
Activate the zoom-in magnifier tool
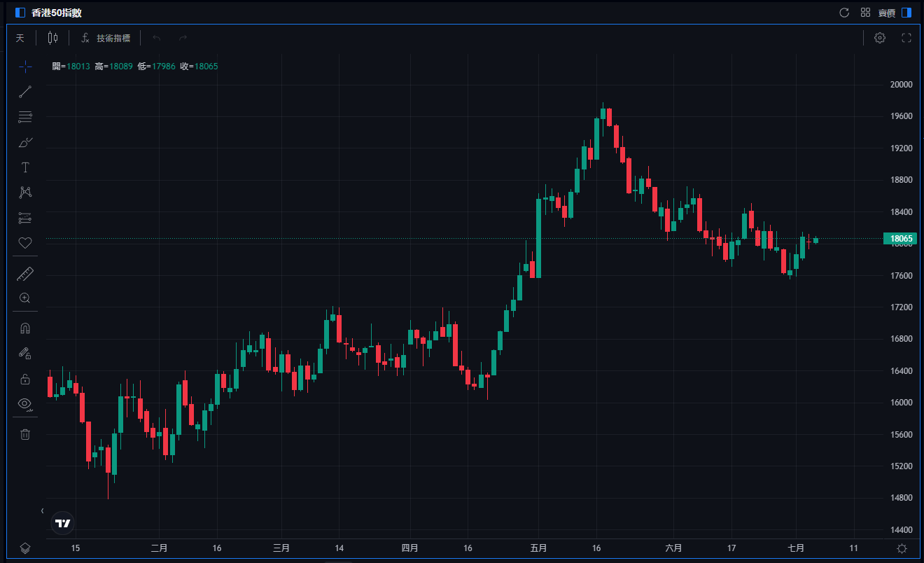click(x=25, y=298)
